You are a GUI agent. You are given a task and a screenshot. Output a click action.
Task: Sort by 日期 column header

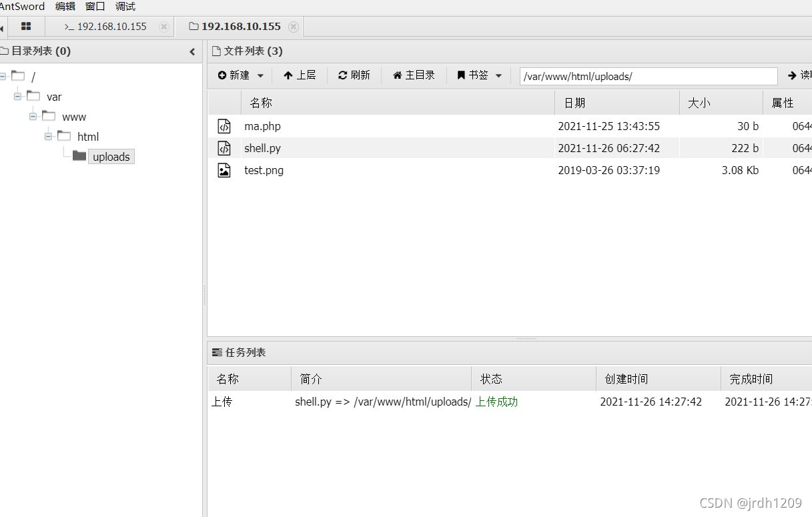point(617,103)
